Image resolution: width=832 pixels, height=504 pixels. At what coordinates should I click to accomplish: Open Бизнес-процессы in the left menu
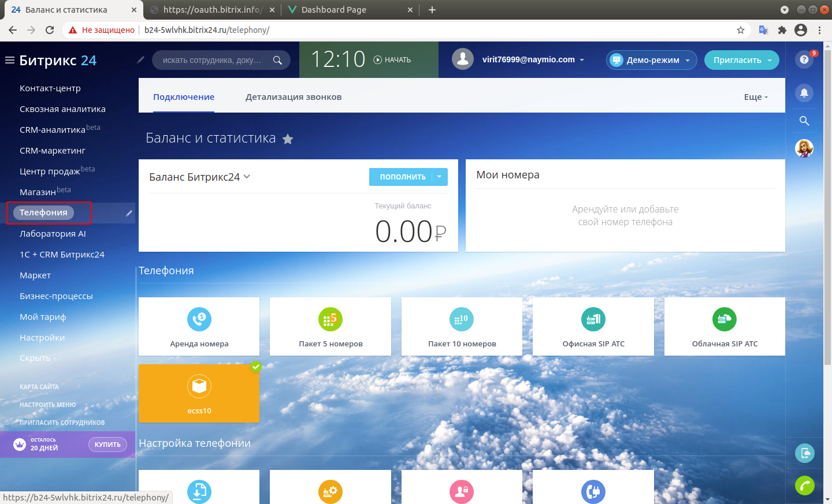[x=56, y=296]
